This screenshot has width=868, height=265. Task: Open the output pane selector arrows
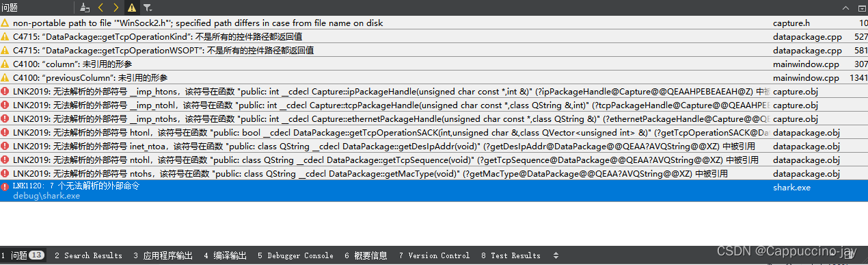click(x=556, y=255)
